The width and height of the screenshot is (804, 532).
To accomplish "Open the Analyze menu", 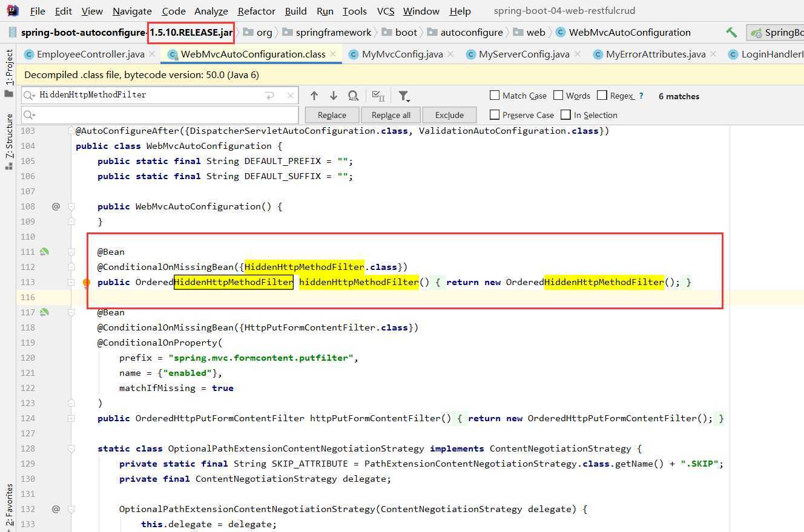I will pyautogui.click(x=211, y=11).
